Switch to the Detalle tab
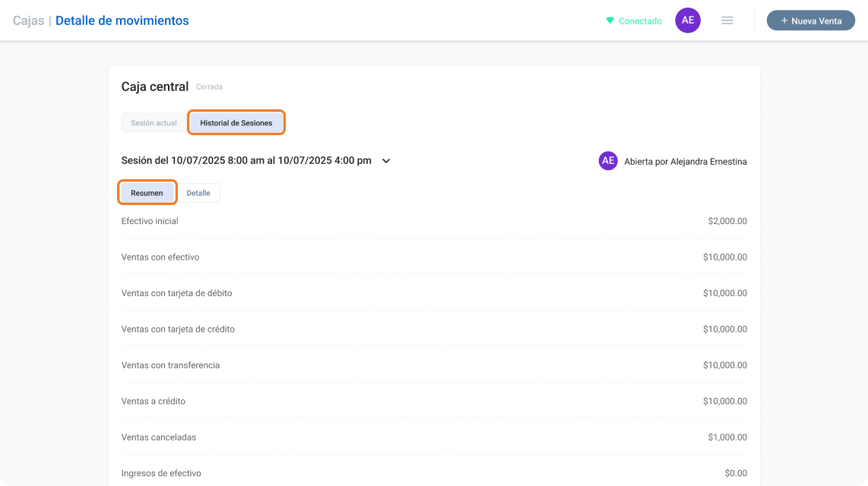The height and width of the screenshot is (486, 868). coord(198,193)
